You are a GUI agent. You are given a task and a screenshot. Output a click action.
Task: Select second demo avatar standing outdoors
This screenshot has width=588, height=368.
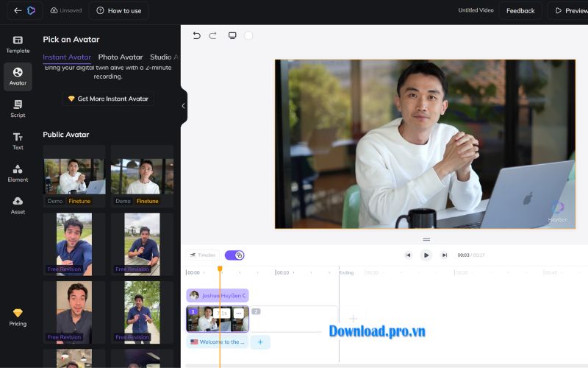pos(142,176)
